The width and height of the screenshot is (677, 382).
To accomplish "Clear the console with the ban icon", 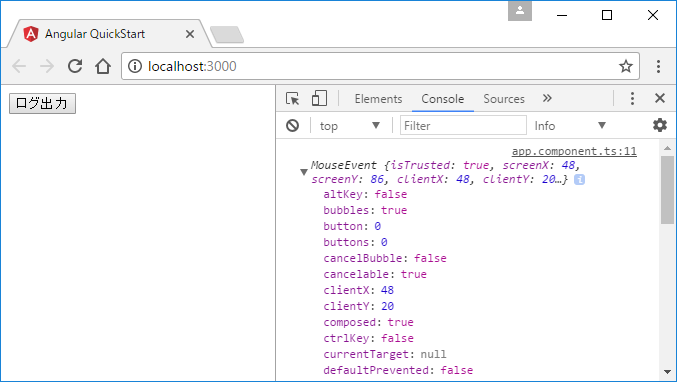I will point(292,126).
